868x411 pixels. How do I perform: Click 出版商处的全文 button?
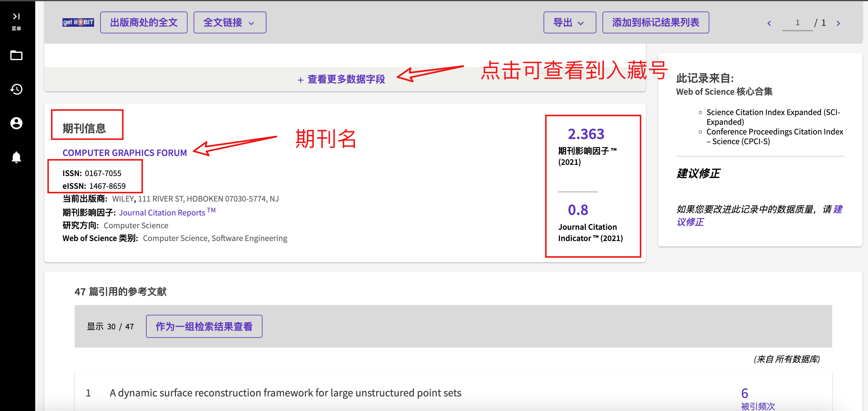pyautogui.click(x=144, y=22)
